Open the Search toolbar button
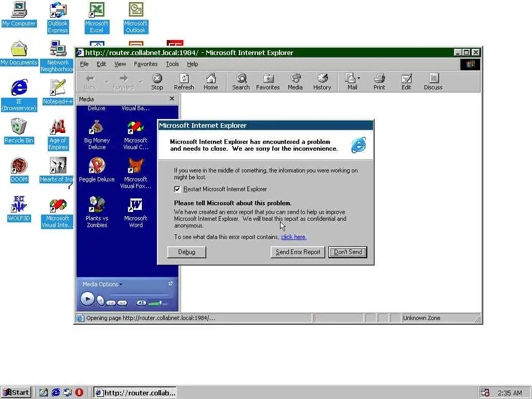Screen dimensions: 532x399 [241, 82]
